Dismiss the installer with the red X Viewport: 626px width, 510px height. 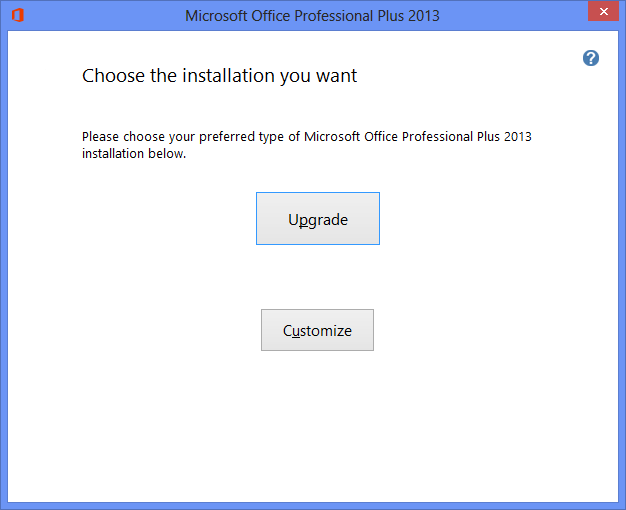point(603,11)
